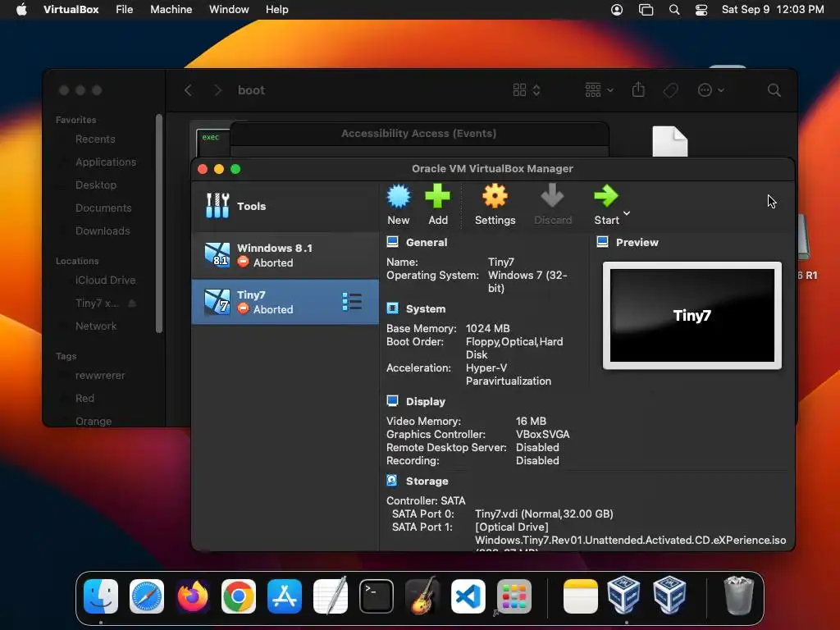This screenshot has width=840, height=630.
Task: Click the Finder Tags icon
Action: (x=671, y=90)
